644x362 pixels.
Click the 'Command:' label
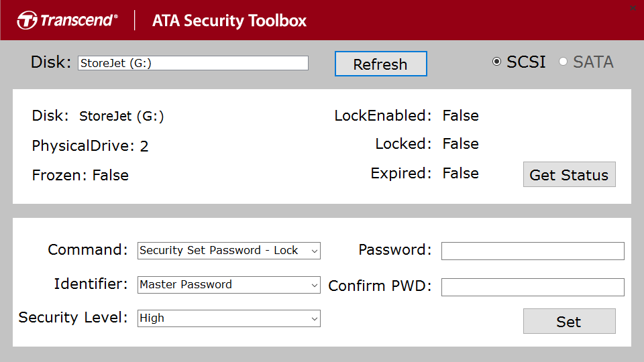(88, 249)
